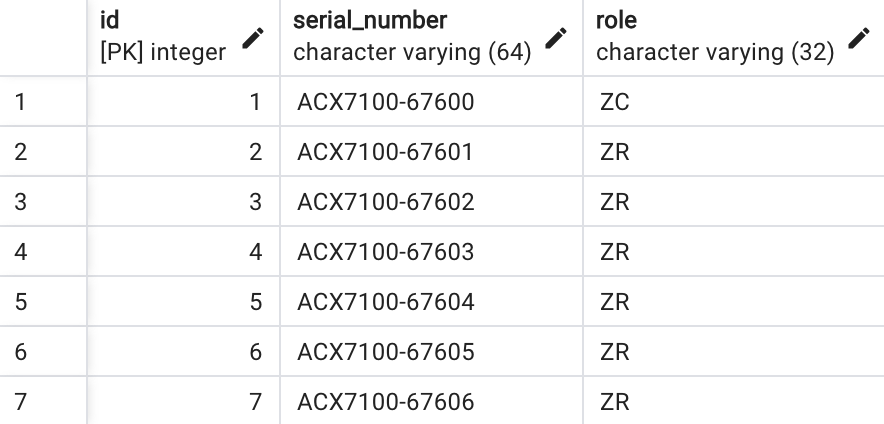Click the edit pencil icon in serial_number column

click(556, 38)
